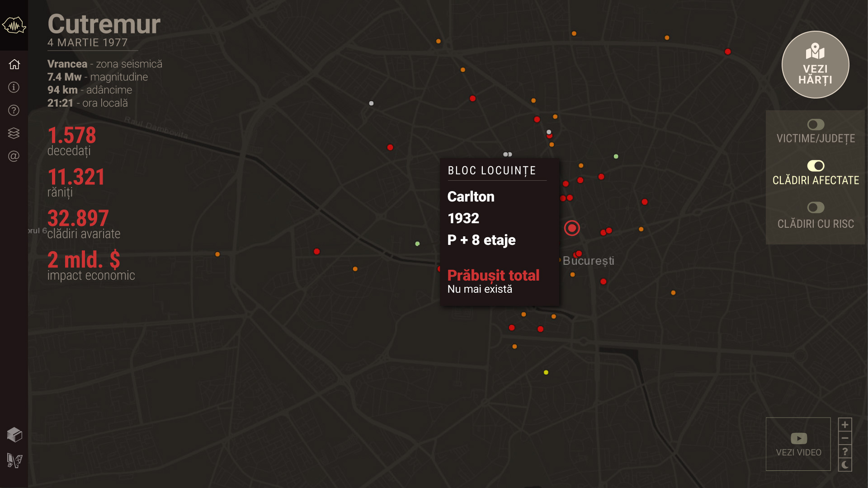
Task: Click the bottom sidebar partner logo icon
Action: click(x=14, y=460)
